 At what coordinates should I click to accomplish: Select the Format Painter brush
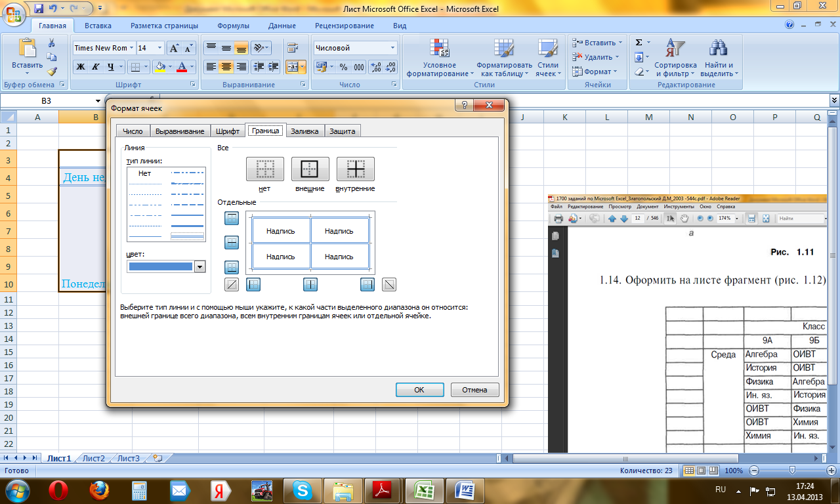tap(51, 72)
